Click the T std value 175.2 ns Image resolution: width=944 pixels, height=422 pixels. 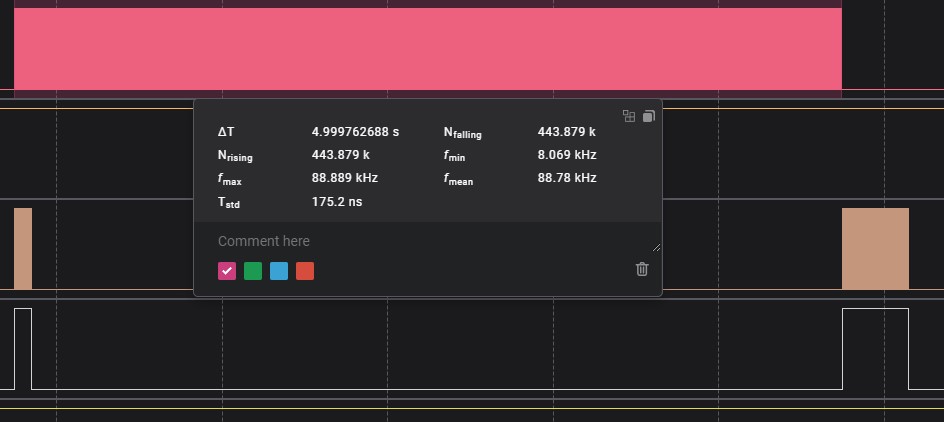click(x=337, y=201)
